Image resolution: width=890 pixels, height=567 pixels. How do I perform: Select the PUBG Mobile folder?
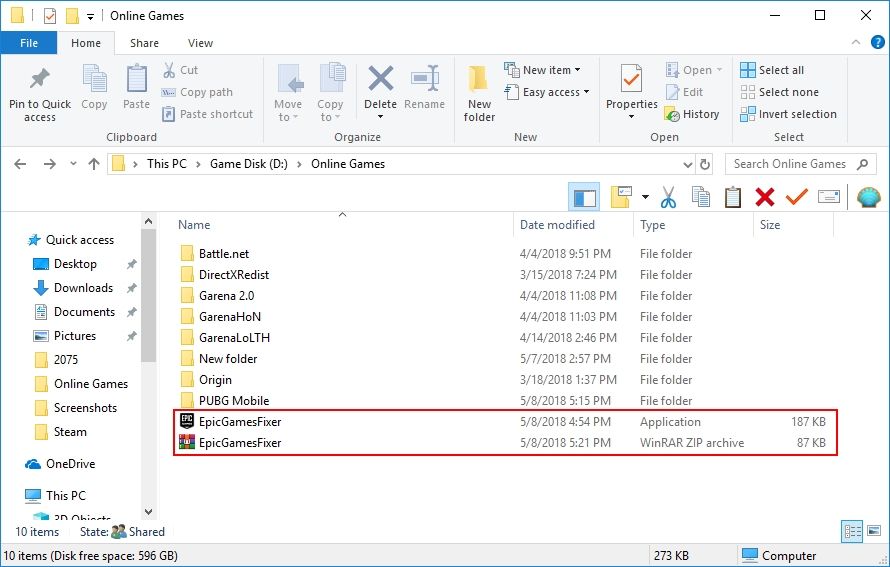coord(233,401)
